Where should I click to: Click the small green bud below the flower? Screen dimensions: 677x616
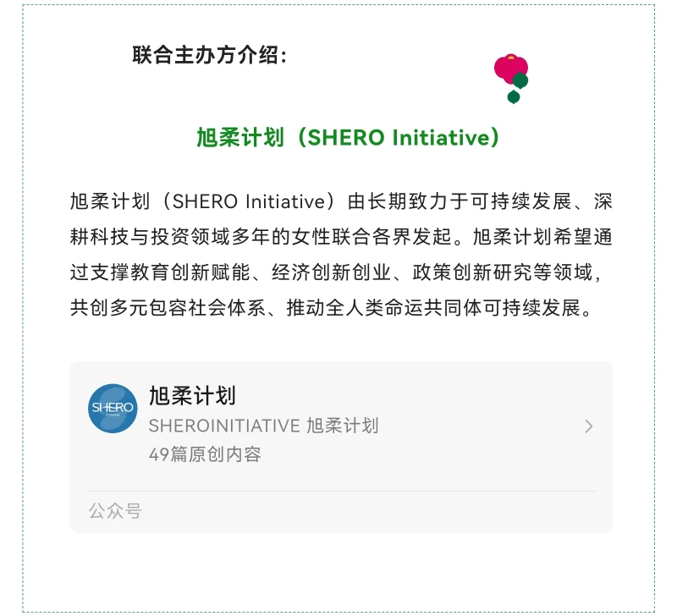[x=514, y=97]
